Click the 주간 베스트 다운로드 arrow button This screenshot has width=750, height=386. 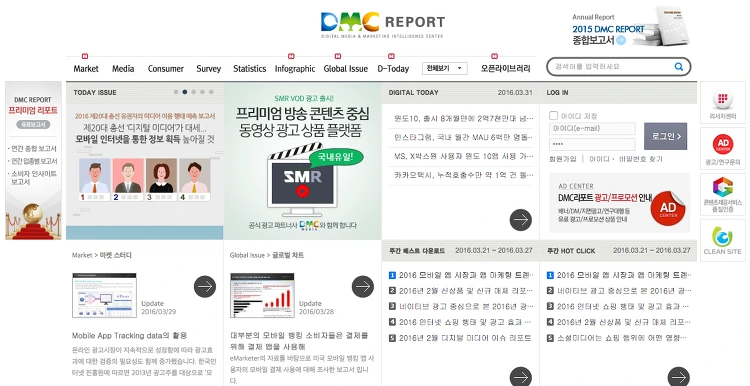520,377
